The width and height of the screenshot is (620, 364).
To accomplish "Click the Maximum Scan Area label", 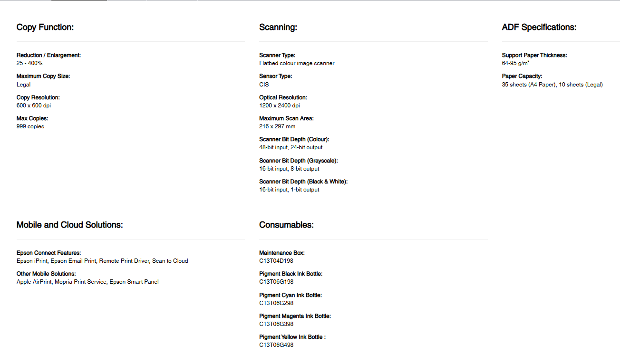I will [286, 118].
